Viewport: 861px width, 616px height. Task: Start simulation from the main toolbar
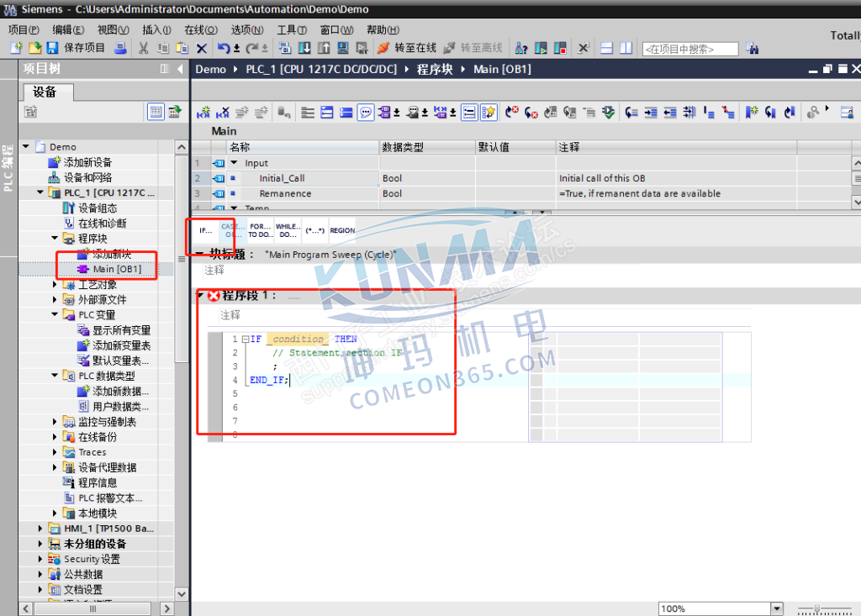(x=343, y=48)
